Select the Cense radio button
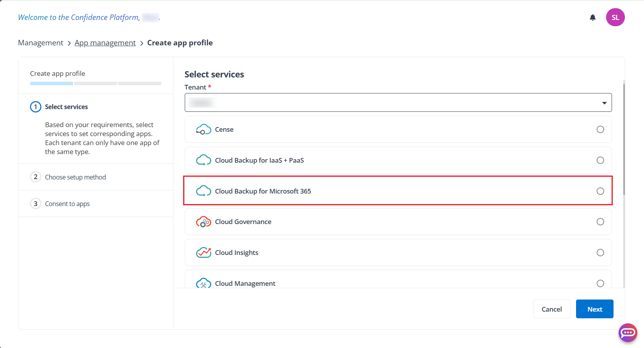The width and height of the screenshot is (644, 348). 600,129
